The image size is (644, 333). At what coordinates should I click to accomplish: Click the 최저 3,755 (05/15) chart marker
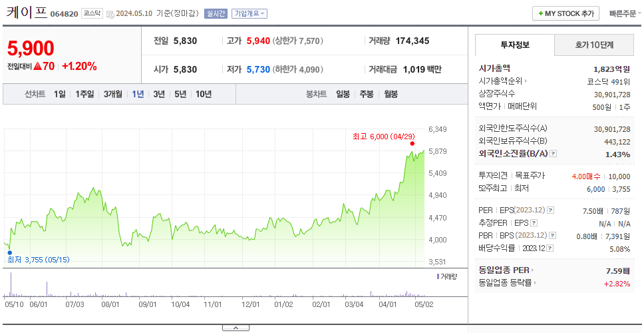pyautogui.click(x=9, y=253)
